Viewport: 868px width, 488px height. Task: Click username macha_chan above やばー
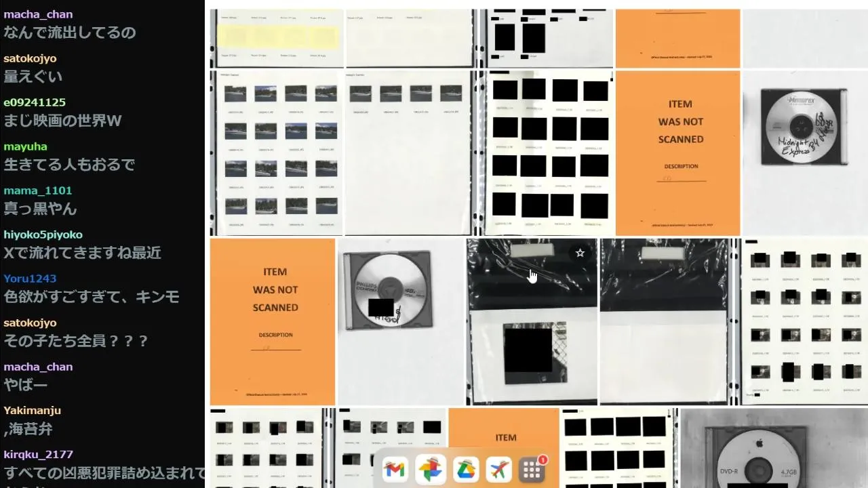(38, 367)
